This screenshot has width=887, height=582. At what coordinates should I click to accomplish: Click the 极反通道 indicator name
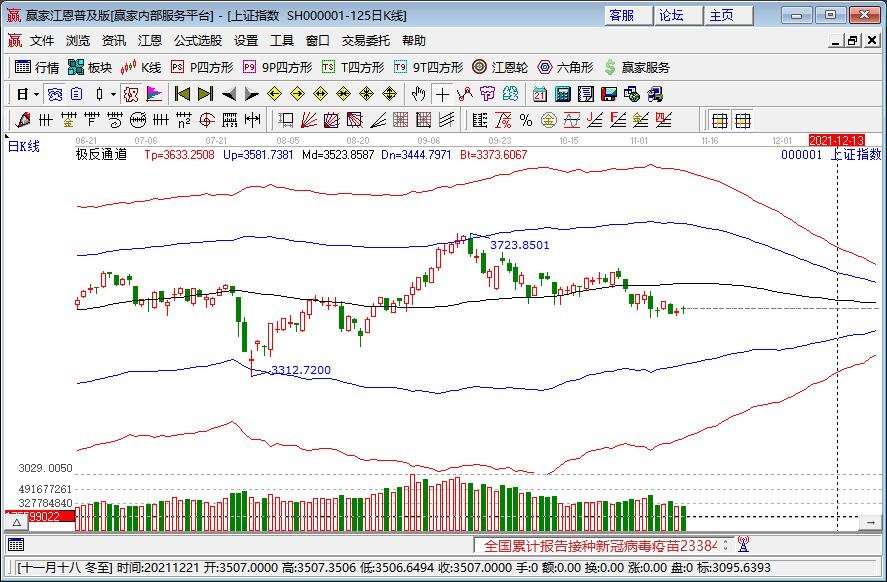point(101,154)
